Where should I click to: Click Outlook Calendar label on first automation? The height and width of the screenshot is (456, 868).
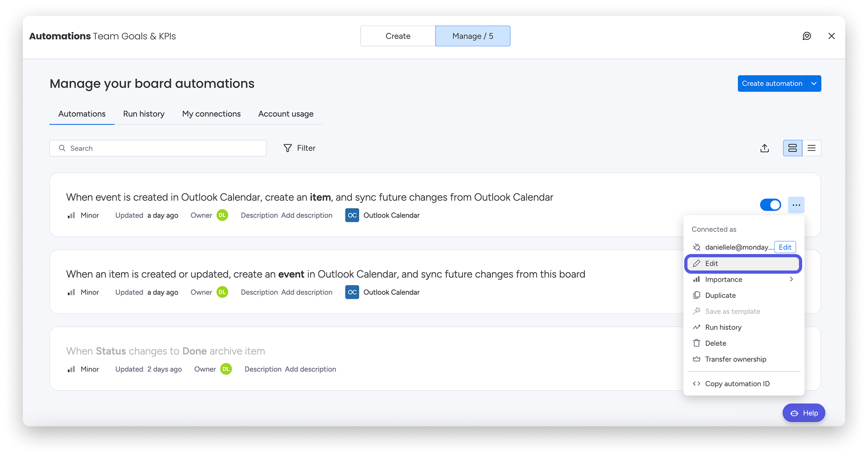[x=391, y=215]
